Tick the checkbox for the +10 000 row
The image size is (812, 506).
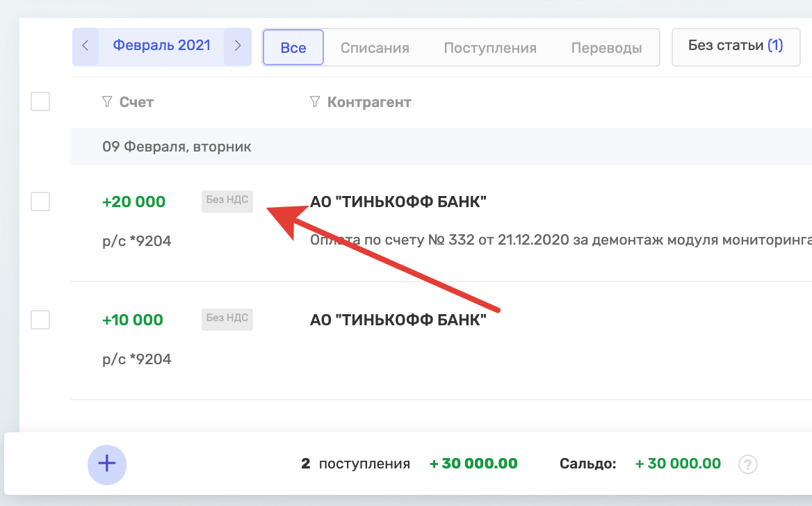(x=40, y=320)
